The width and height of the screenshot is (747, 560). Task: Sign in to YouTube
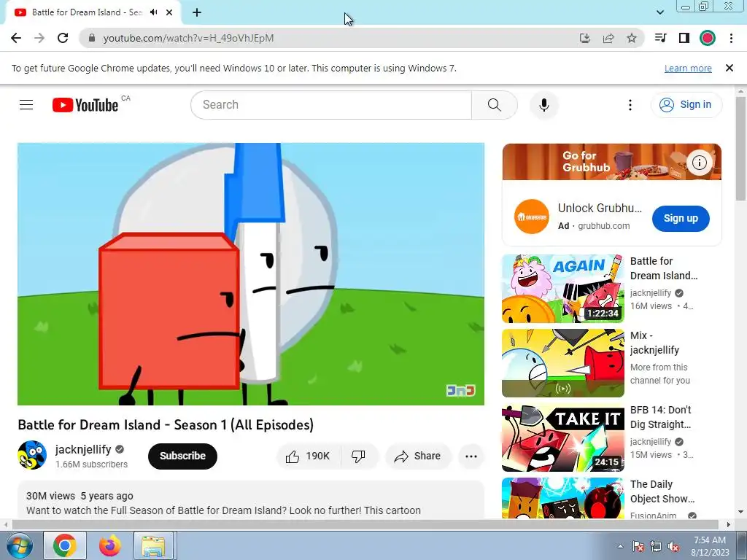[x=686, y=105]
